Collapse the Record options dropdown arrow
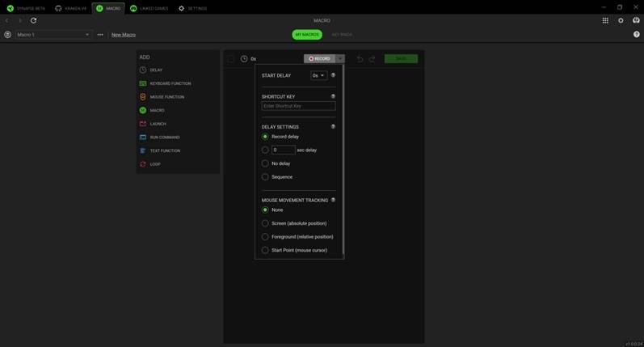The image size is (644, 347). [x=340, y=58]
